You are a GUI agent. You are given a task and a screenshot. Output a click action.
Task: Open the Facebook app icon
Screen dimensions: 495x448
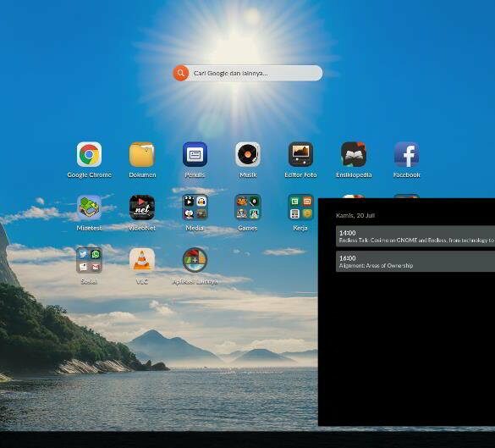pyautogui.click(x=407, y=154)
